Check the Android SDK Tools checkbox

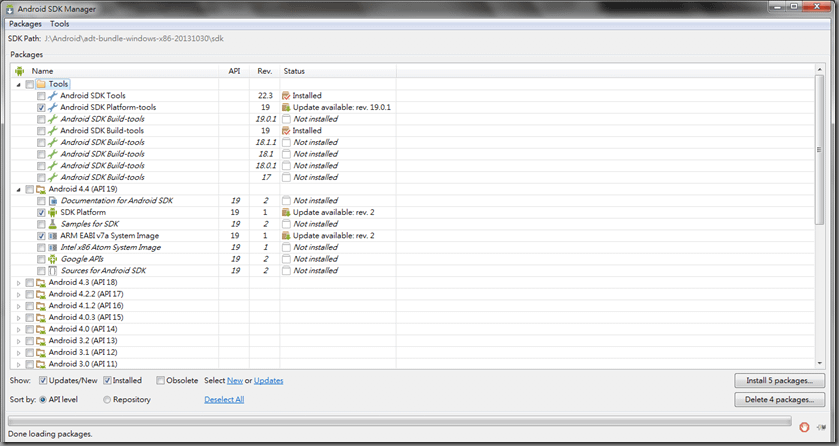(x=41, y=96)
